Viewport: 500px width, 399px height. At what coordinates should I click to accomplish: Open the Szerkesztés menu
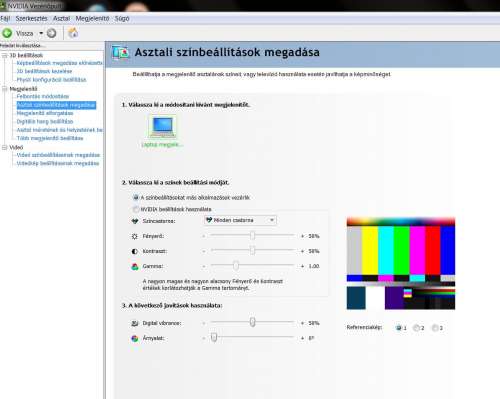coord(31,19)
